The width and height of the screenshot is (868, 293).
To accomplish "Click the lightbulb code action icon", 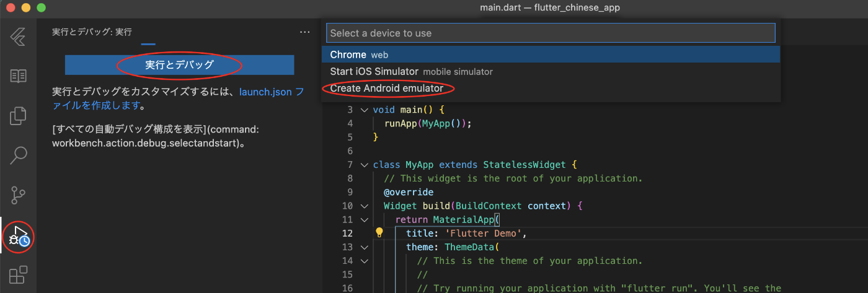I will [x=379, y=233].
